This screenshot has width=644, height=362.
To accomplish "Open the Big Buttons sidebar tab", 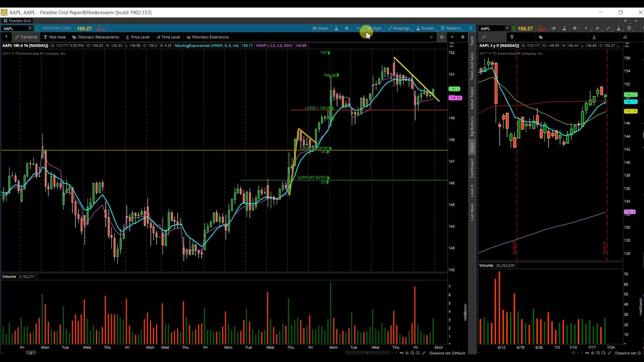I will [x=472, y=126].
